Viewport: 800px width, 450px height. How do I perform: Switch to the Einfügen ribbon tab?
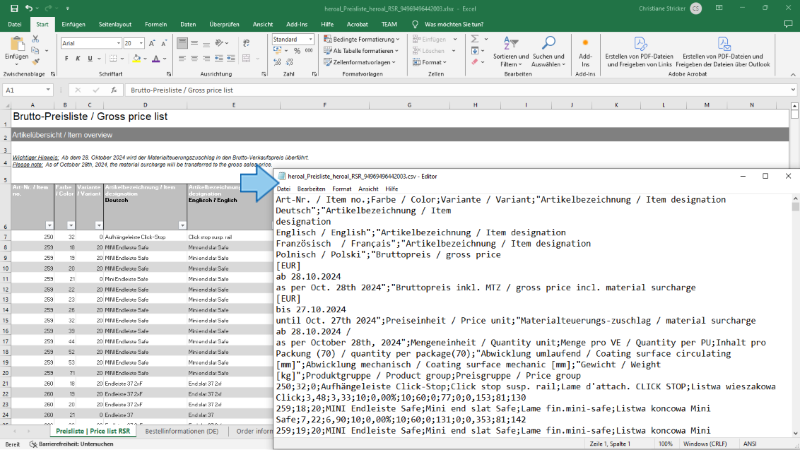tap(73, 24)
